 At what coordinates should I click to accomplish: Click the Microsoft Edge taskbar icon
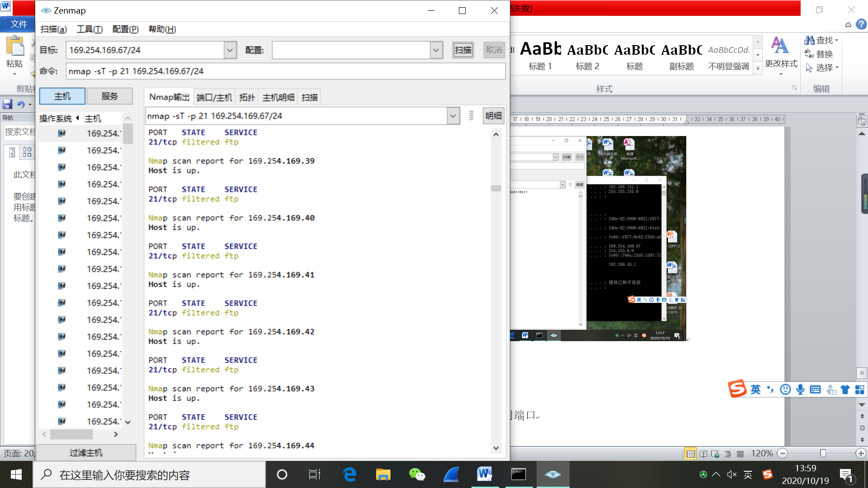pyautogui.click(x=349, y=474)
